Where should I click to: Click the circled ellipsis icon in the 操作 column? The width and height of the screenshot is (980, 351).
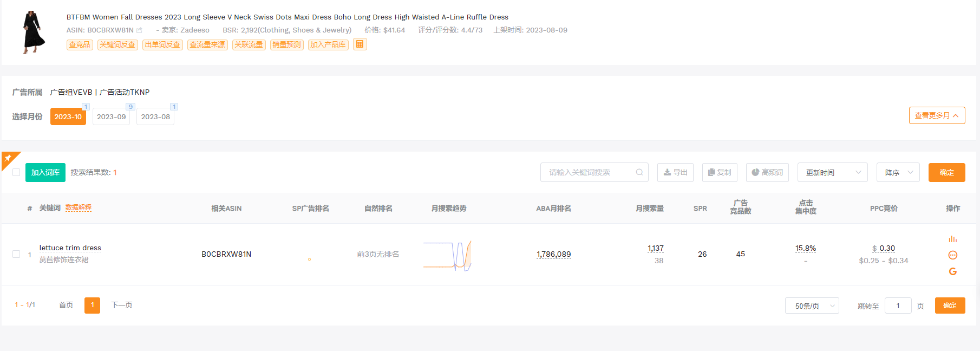click(952, 255)
